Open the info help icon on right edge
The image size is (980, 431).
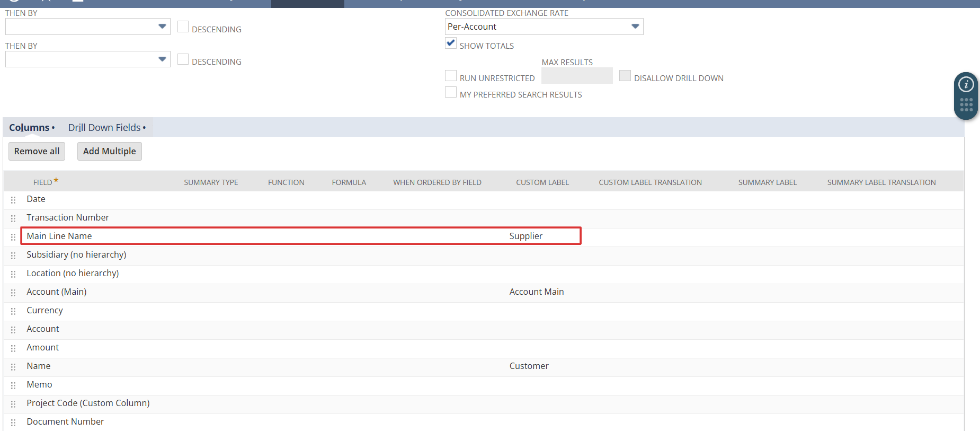coord(966,84)
